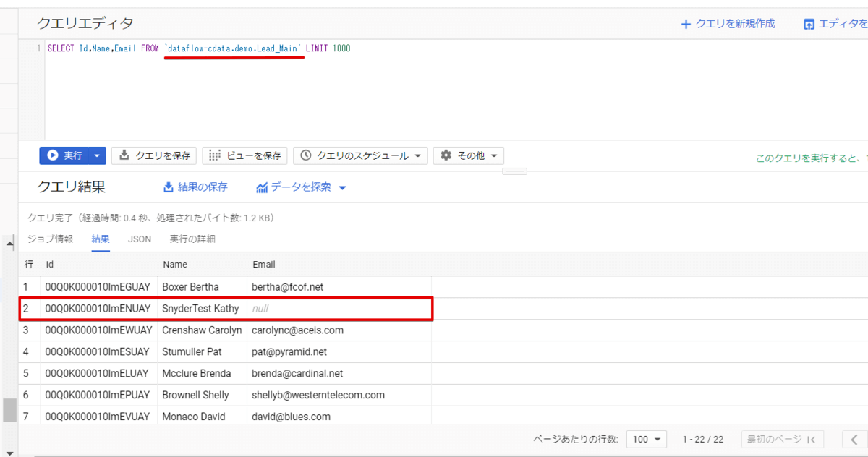
Task: Select name Brownell Shelly
Action: [x=195, y=396]
